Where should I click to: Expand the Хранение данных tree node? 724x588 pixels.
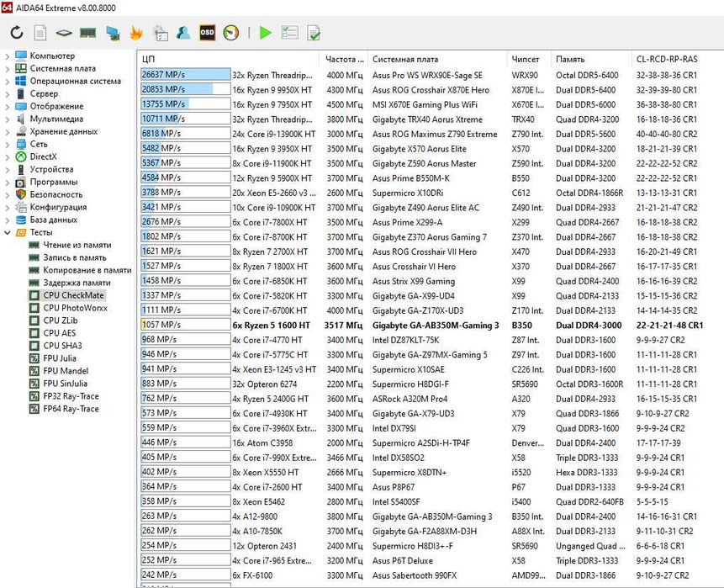click(x=7, y=132)
